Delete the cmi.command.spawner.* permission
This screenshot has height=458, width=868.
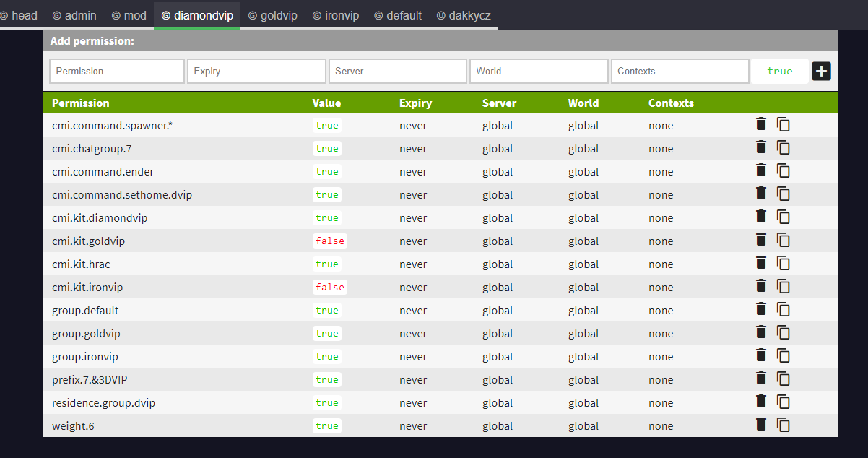tap(760, 124)
